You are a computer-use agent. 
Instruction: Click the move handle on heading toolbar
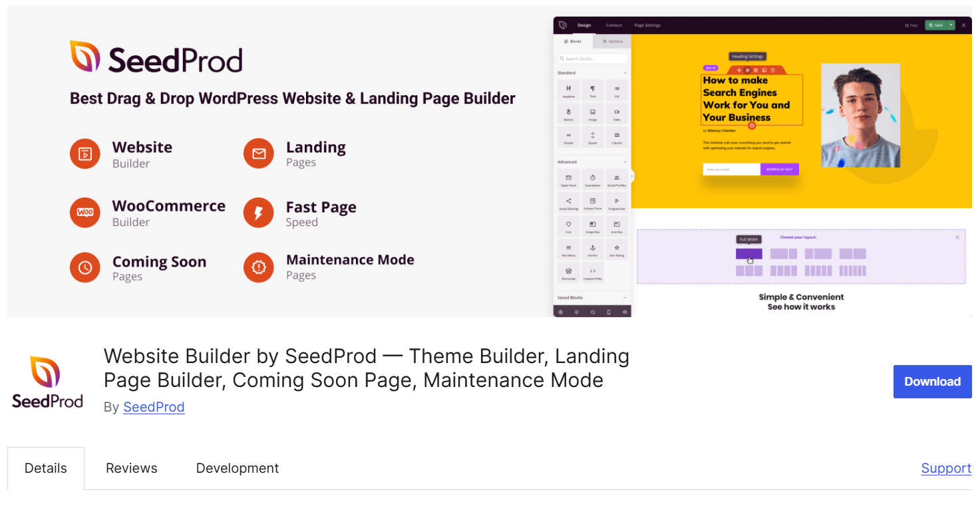coord(739,70)
